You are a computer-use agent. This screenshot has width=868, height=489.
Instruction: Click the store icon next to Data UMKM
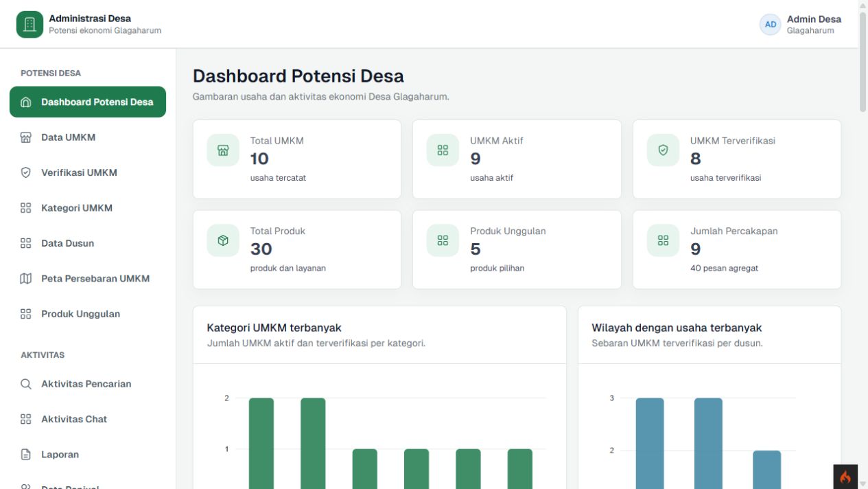click(26, 137)
